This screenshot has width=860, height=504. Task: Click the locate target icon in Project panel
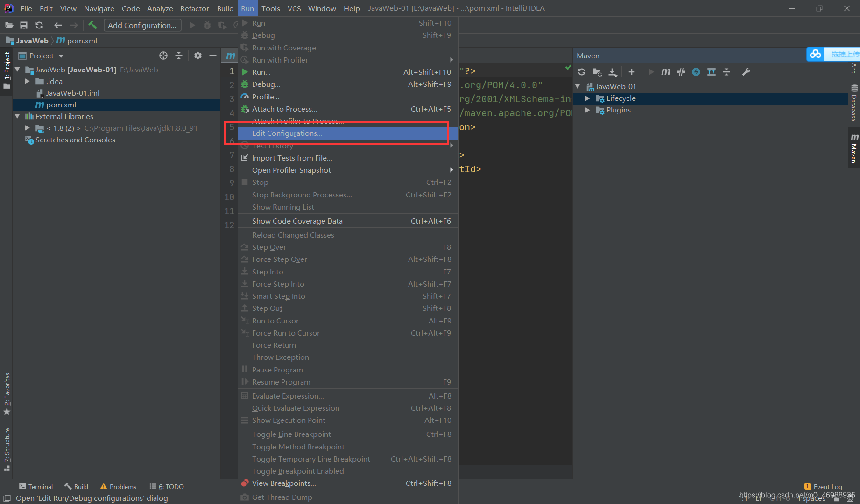(x=163, y=56)
